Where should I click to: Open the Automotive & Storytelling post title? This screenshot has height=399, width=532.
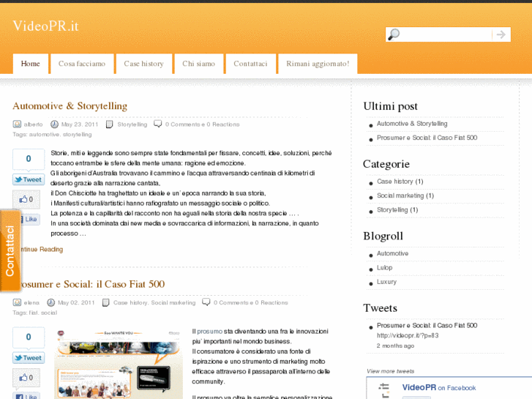[x=70, y=106]
